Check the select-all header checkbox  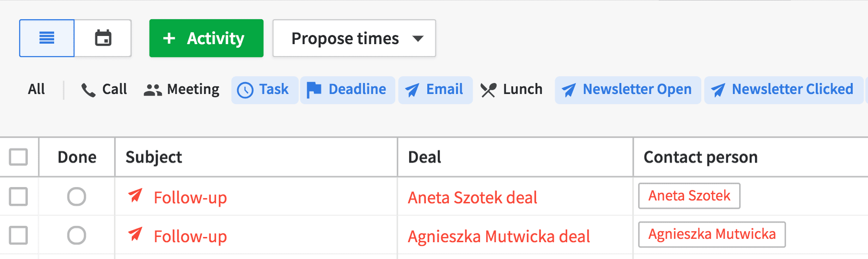point(19,157)
